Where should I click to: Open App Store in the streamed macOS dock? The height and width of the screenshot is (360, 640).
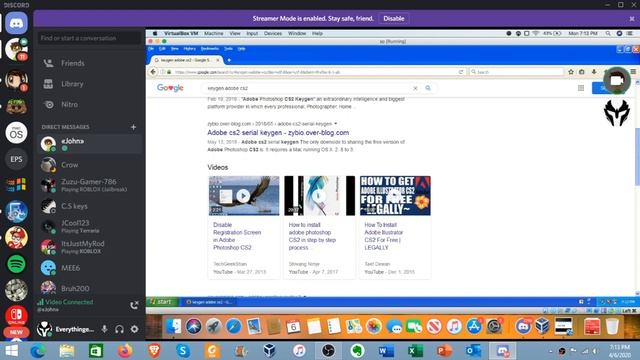(474, 327)
